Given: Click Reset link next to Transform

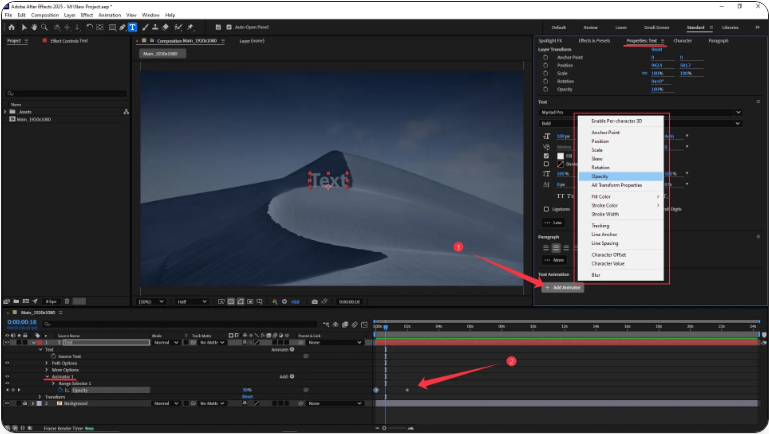Looking at the screenshot, I should (x=247, y=396).
